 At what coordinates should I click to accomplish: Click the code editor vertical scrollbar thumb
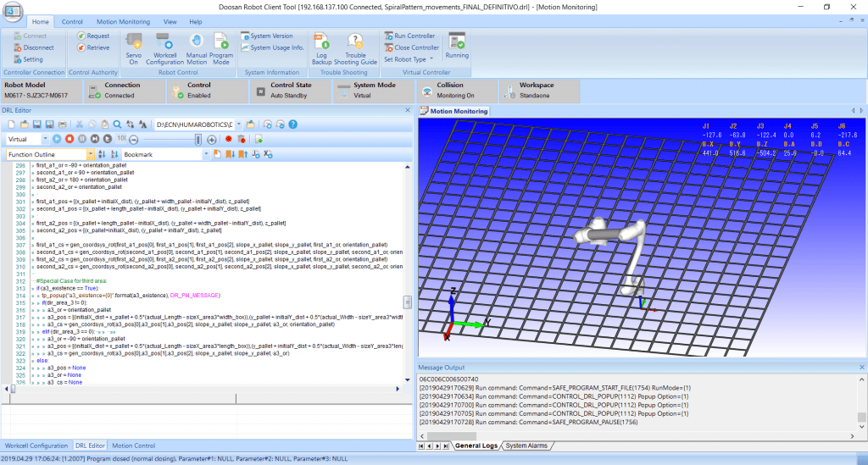tap(408, 302)
